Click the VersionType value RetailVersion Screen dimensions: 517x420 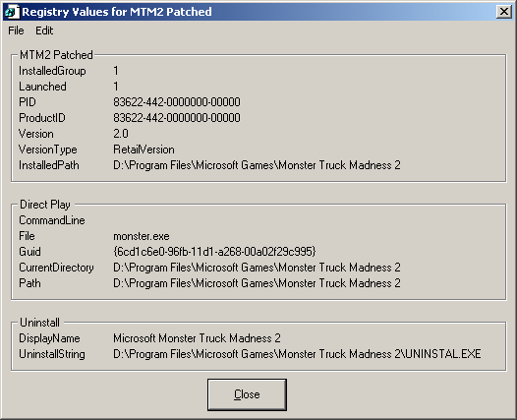[144, 150]
